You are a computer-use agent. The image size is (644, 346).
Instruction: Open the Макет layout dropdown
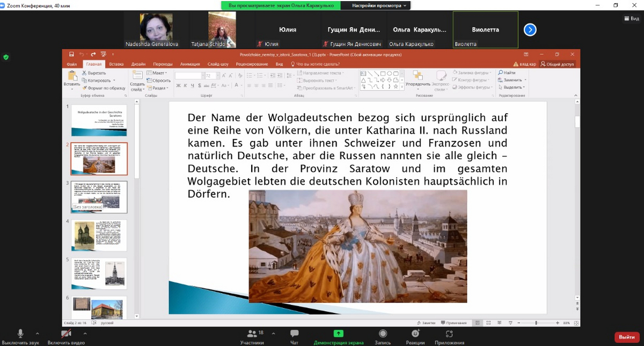pos(157,72)
